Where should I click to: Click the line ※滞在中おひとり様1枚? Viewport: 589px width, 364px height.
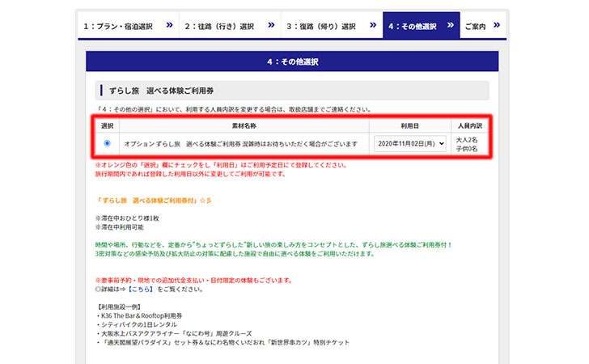[x=127, y=218]
